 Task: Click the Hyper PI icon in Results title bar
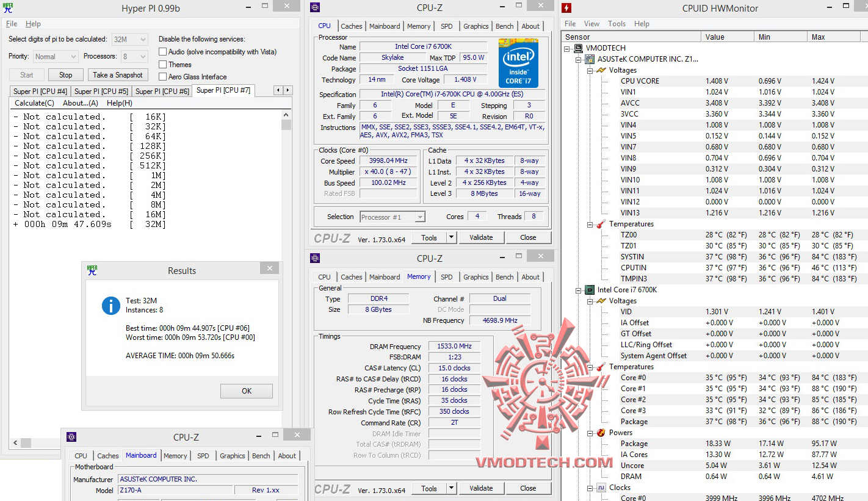click(92, 270)
